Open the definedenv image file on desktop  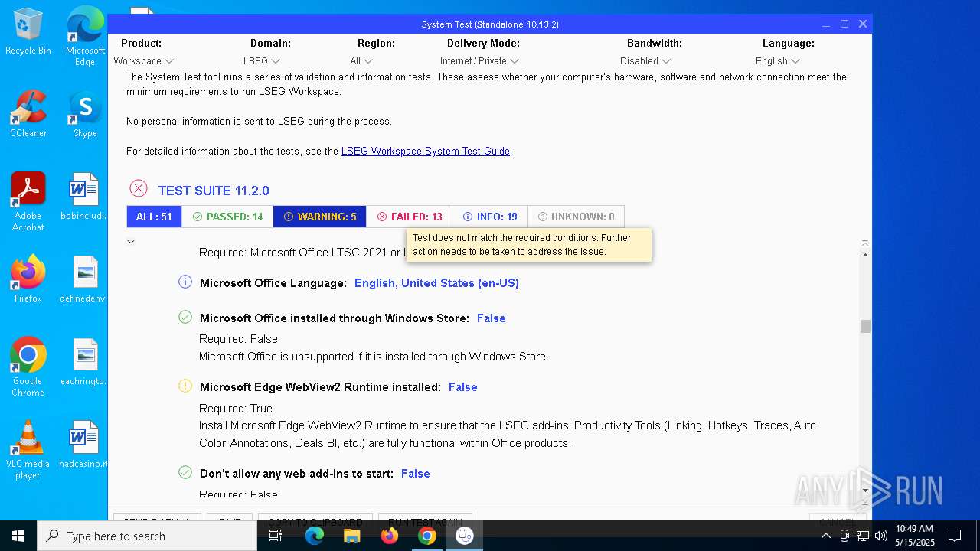pos(85,279)
